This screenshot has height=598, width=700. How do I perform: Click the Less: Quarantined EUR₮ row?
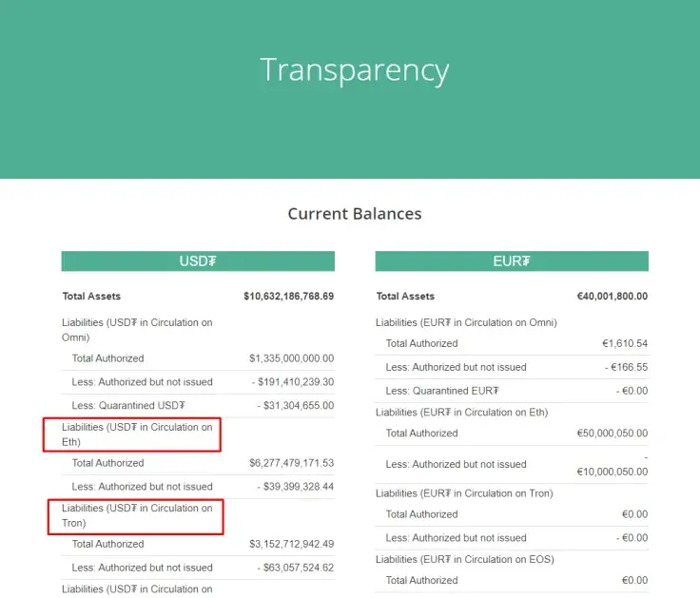(x=512, y=391)
